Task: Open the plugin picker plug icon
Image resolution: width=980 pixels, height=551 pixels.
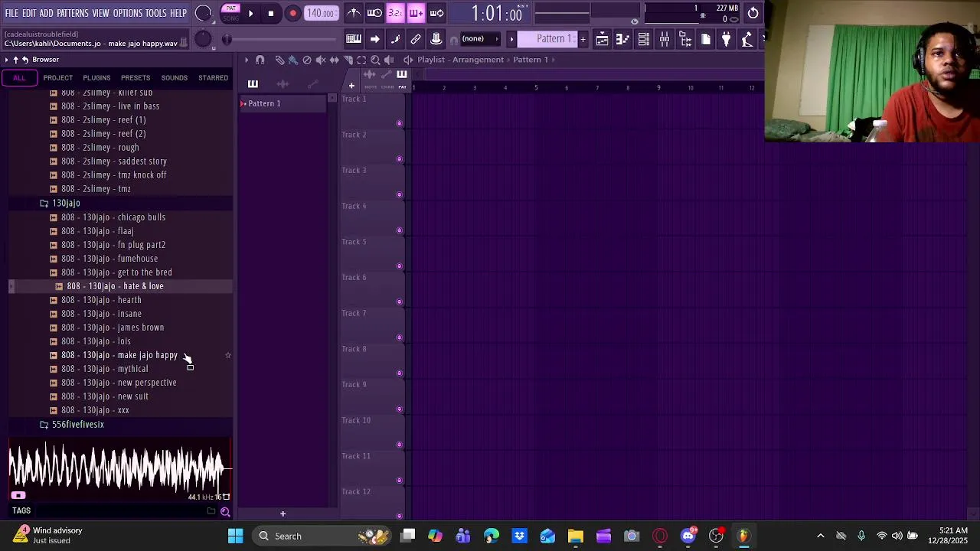Action: tap(727, 39)
